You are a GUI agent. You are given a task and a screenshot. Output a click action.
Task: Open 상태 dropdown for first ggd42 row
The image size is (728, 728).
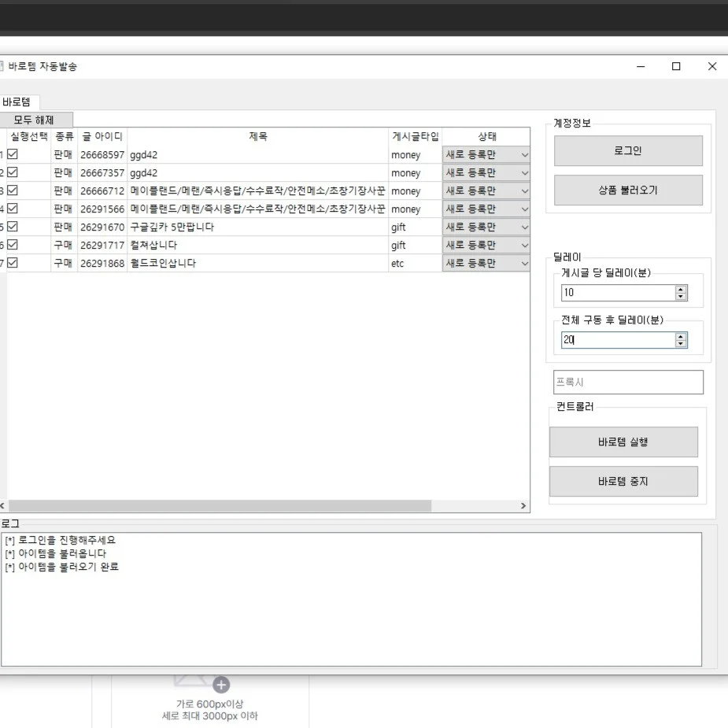[x=524, y=155]
